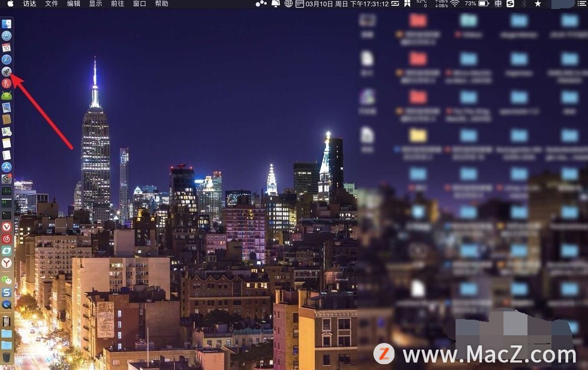Screen dimensions: 588x370
Task: Launch Safari compass icon in Dock
Action: (x=7, y=59)
